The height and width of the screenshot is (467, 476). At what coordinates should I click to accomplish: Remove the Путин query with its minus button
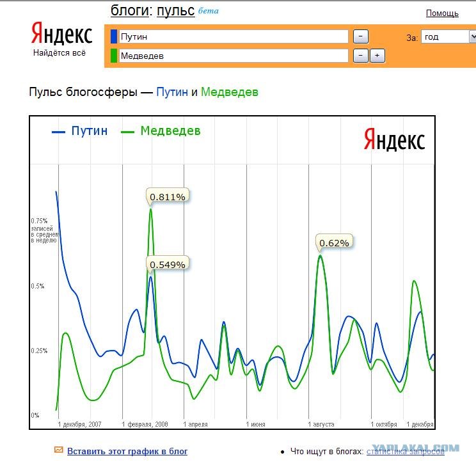pyautogui.click(x=361, y=36)
